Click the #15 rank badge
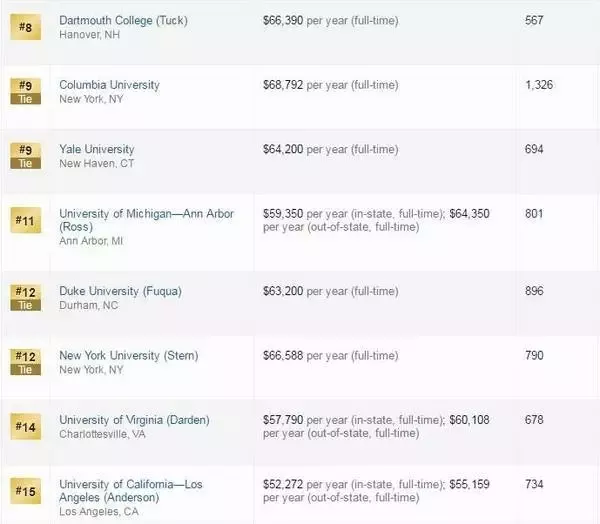The width and height of the screenshot is (600, 524). (x=26, y=491)
